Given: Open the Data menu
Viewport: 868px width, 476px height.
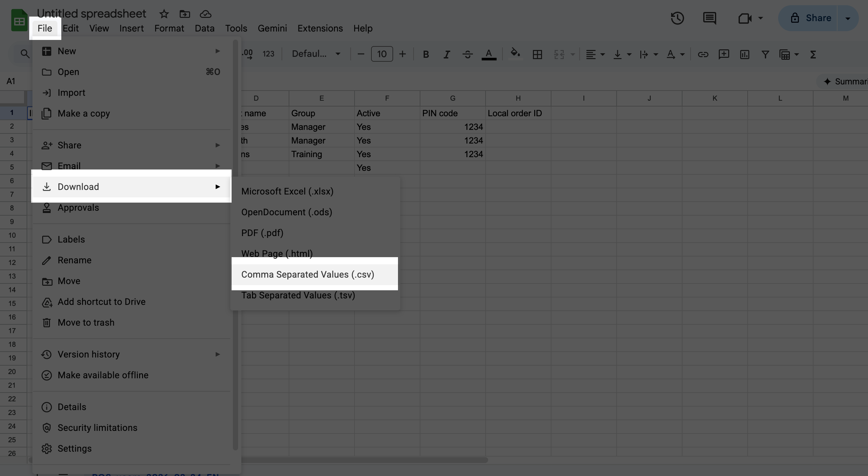Looking at the screenshot, I should (205, 28).
